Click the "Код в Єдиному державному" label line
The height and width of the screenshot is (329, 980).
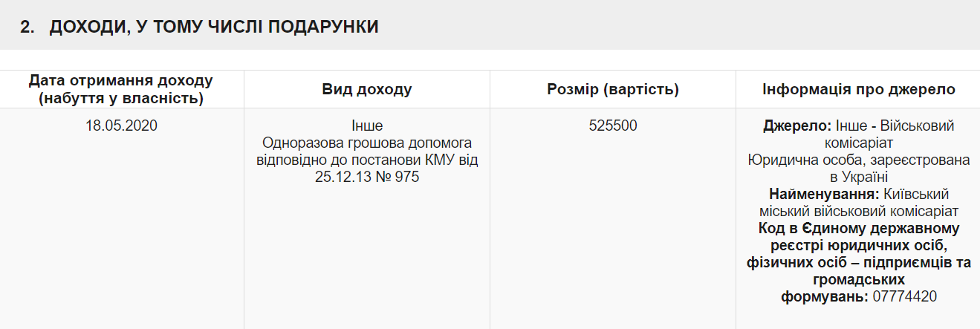(858, 229)
